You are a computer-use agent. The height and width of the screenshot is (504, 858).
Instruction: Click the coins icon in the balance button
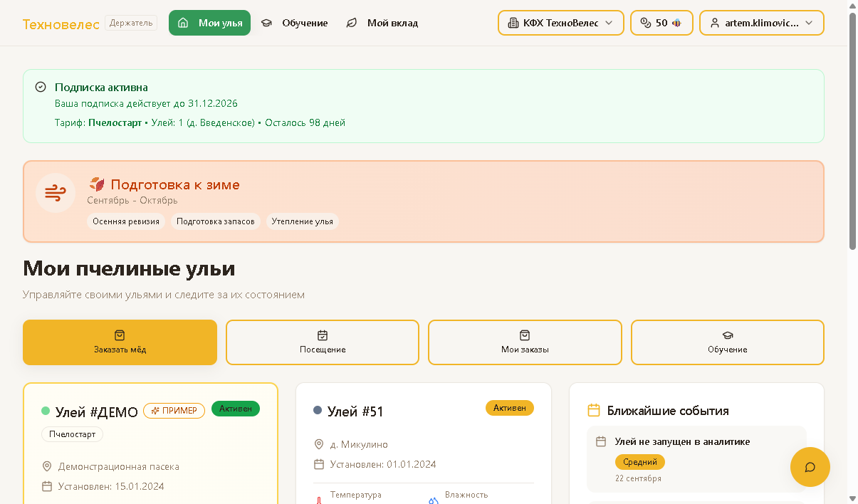point(645,23)
